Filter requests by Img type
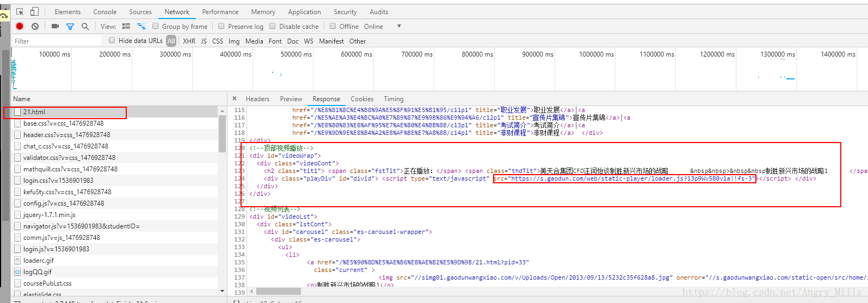The image size is (868, 303). coord(234,41)
